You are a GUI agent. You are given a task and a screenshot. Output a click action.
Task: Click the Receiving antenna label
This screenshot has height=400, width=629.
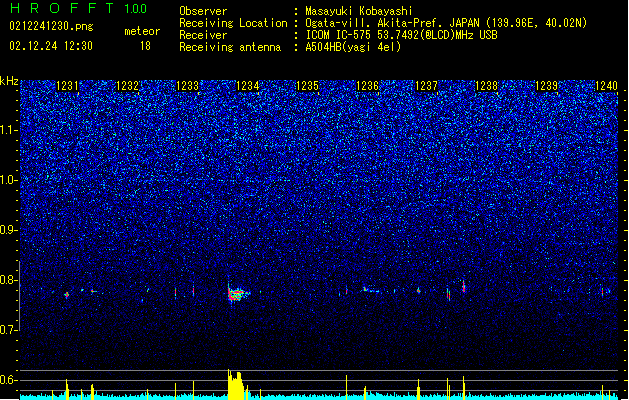[230, 47]
